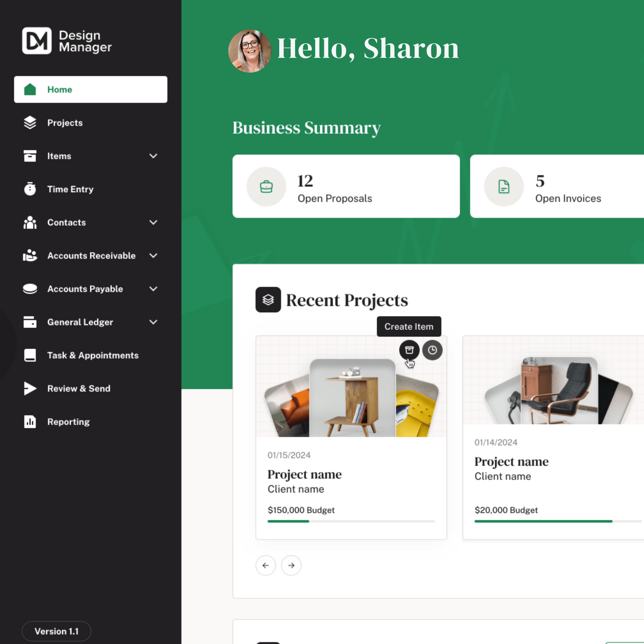Click the Create Item button
The height and width of the screenshot is (644, 644).
pos(409,326)
